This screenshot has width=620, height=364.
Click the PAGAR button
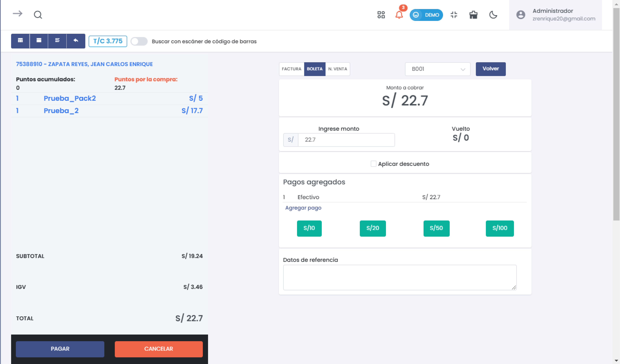click(60, 349)
